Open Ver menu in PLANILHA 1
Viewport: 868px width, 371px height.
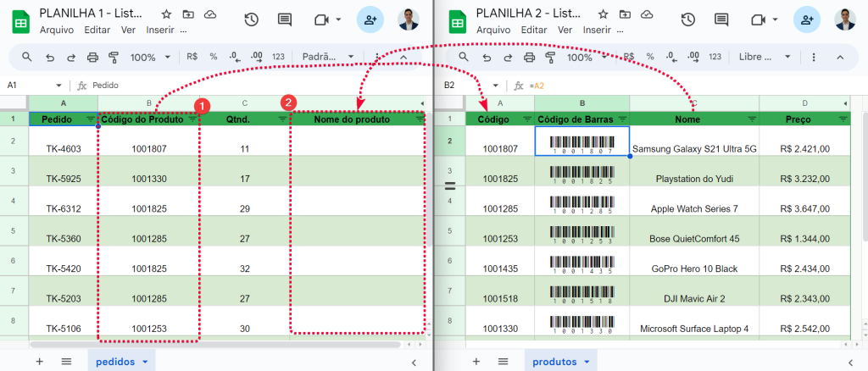(x=128, y=30)
